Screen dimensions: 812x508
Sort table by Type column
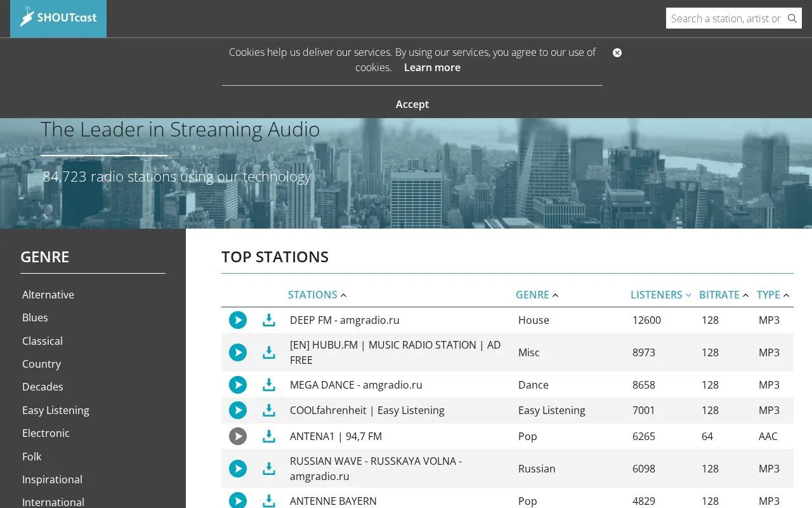pyautogui.click(x=773, y=295)
